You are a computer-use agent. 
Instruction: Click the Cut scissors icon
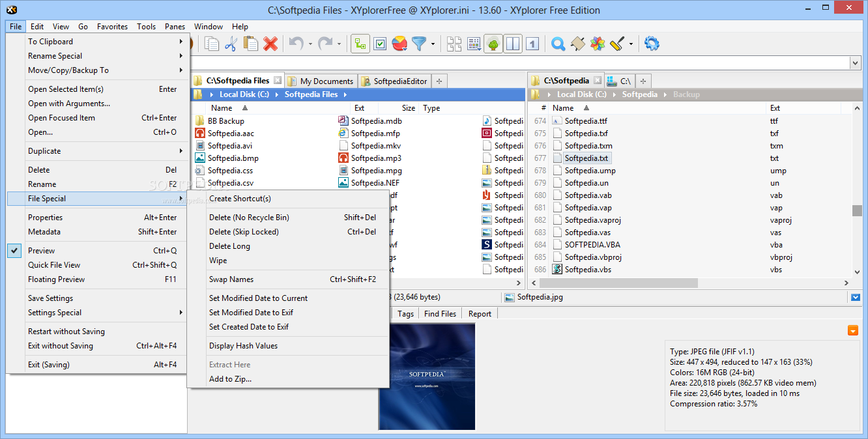coord(231,44)
